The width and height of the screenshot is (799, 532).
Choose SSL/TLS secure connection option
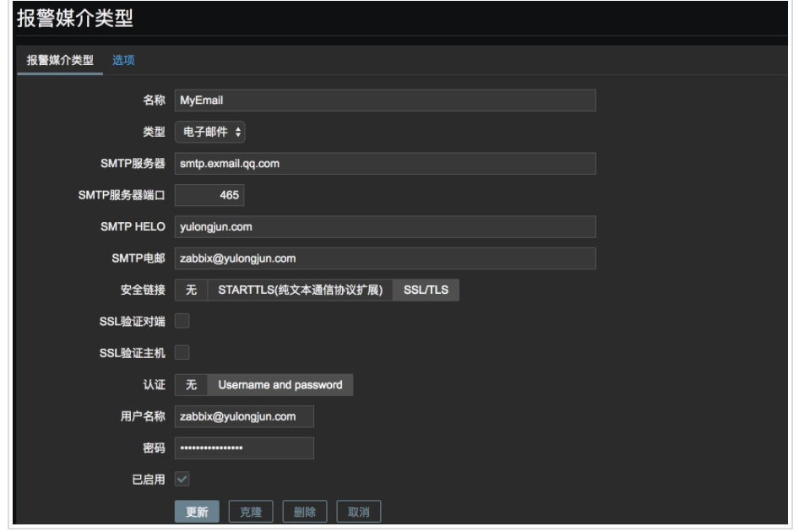coord(426,290)
